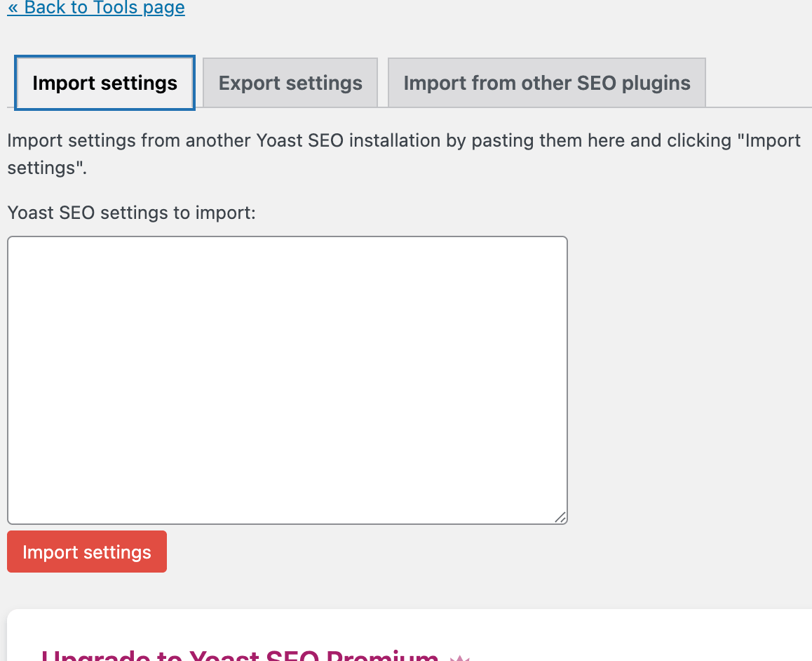Viewport: 812px width, 661px height.
Task: Activate the Export settings tab header
Action: (290, 82)
